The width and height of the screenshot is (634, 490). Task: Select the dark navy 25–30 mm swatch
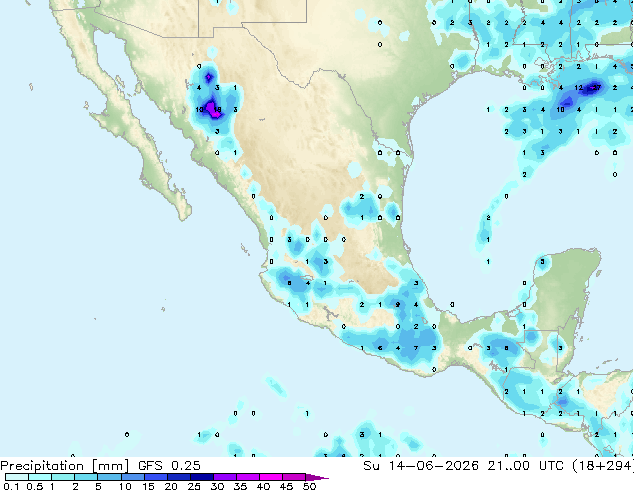201,477
